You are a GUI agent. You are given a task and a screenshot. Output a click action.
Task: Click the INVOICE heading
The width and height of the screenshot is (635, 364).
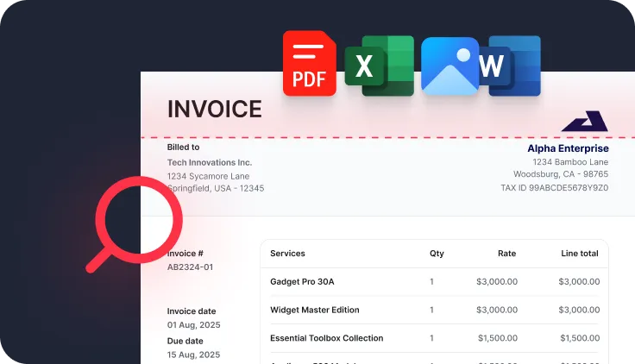(x=215, y=109)
